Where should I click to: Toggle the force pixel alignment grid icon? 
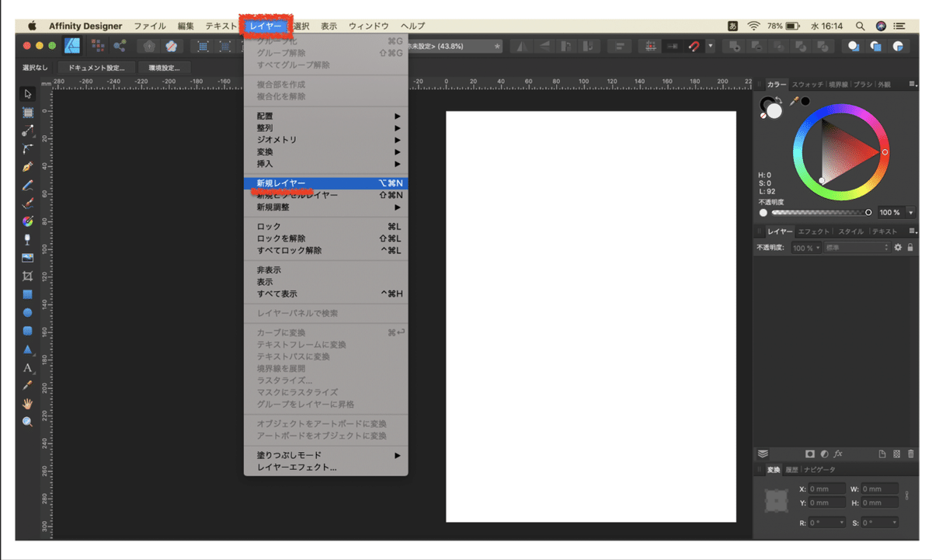click(x=650, y=47)
